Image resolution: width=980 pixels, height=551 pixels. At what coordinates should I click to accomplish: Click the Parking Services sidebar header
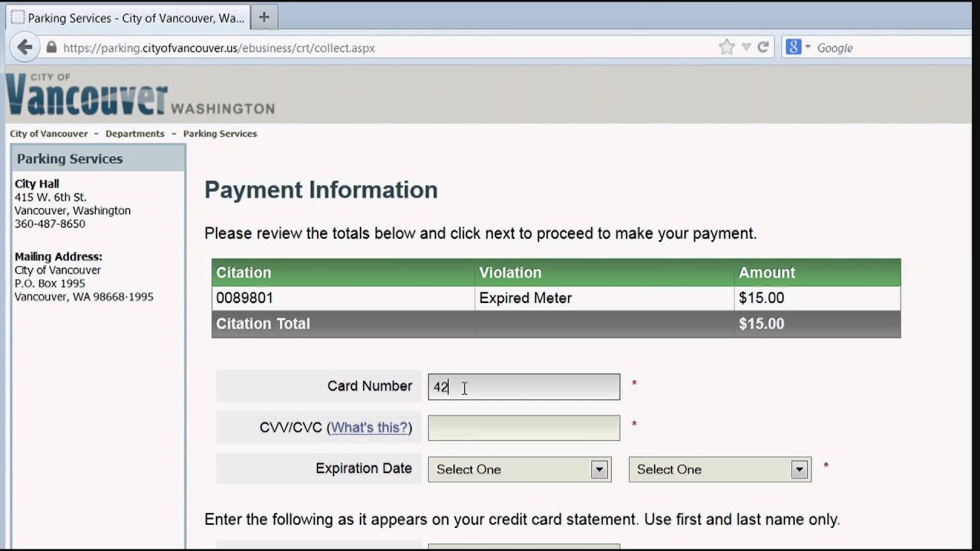pos(97,158)
